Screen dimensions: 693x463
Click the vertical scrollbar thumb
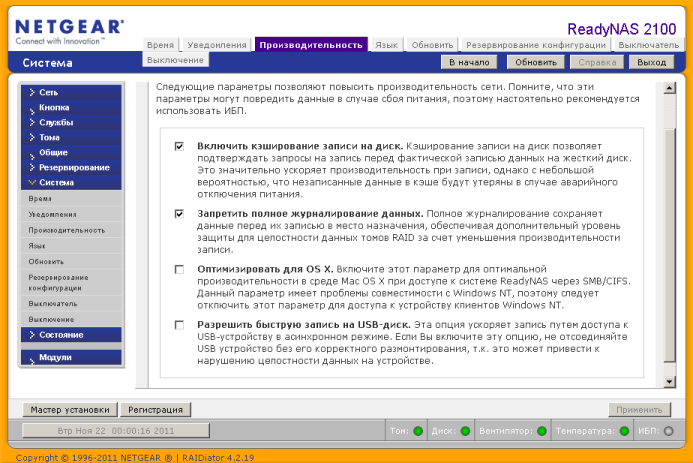pyautogui.click(x=670, y=245)
